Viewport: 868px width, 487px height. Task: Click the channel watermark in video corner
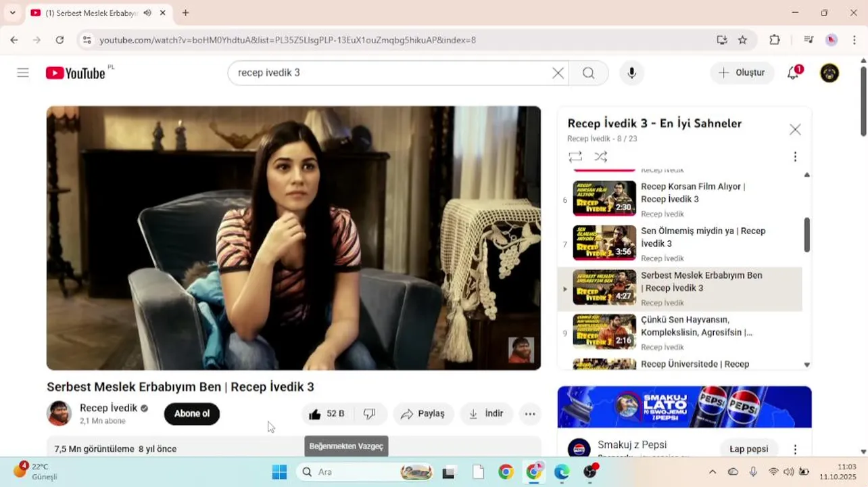click(x=521, y=350)
